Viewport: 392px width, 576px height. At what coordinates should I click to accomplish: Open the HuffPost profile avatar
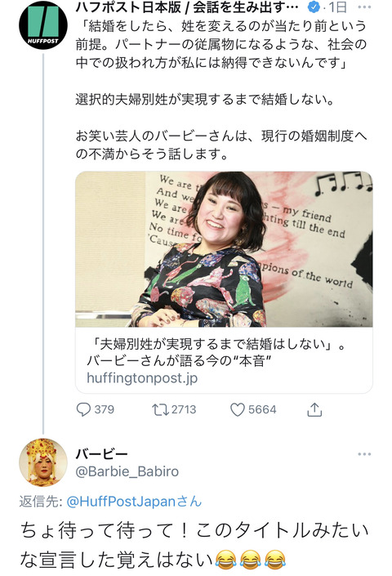click(43, 25)
